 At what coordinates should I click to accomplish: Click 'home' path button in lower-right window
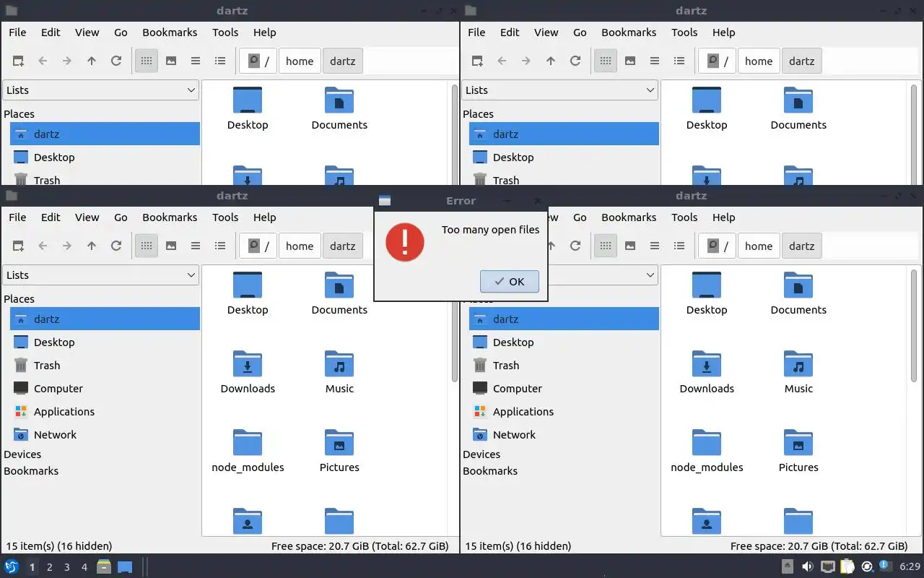point(759,246)
